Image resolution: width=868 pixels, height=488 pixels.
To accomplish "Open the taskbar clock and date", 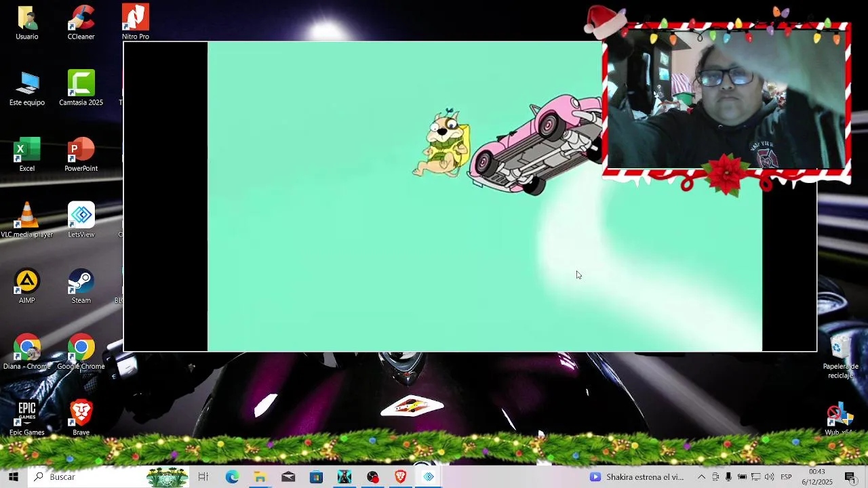I will click(x=816, y=477).
